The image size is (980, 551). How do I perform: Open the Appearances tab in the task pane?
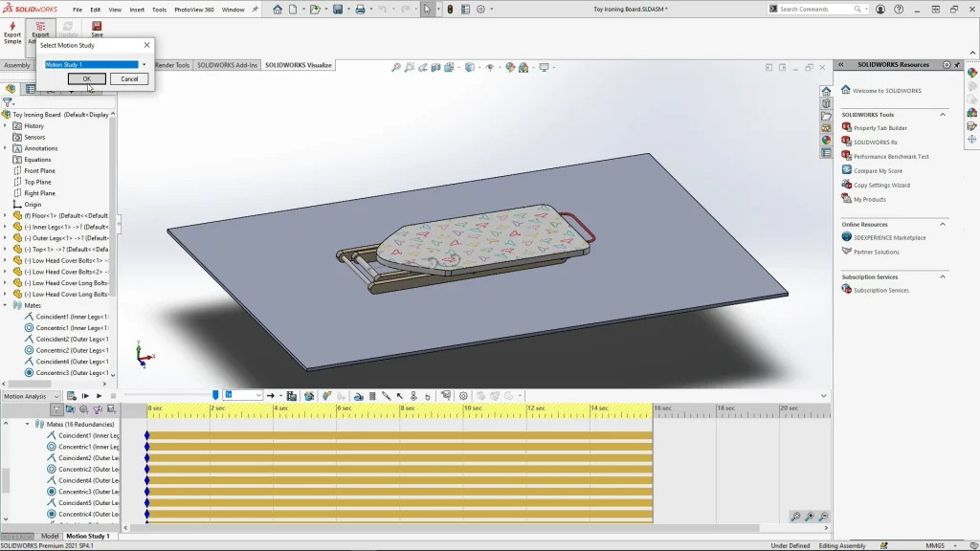826,140
